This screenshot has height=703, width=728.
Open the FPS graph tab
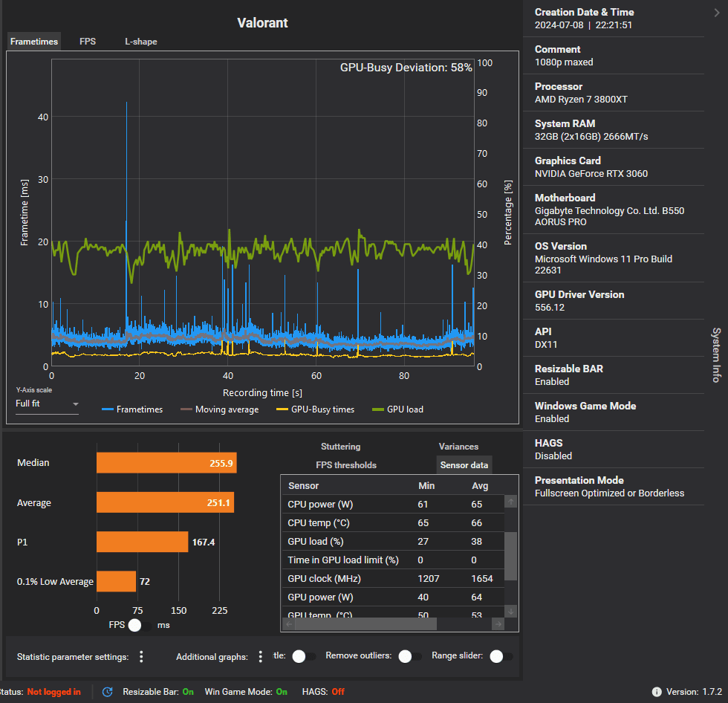coord(88,42)
